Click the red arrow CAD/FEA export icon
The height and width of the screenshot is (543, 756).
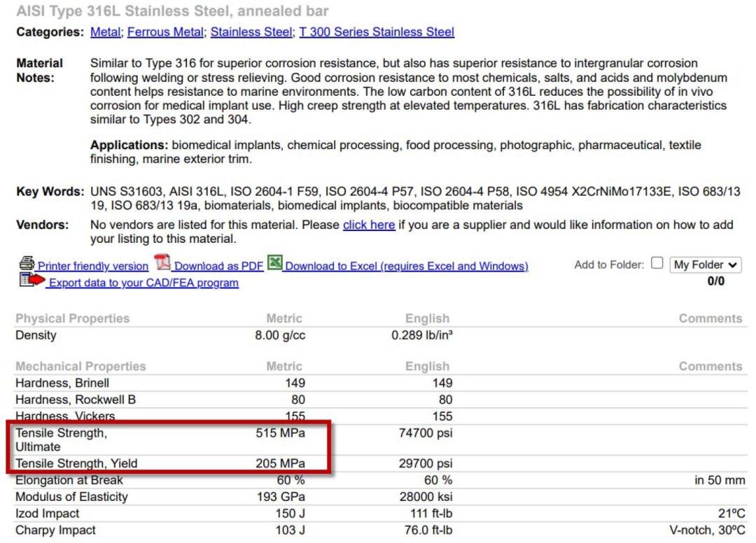31,280
